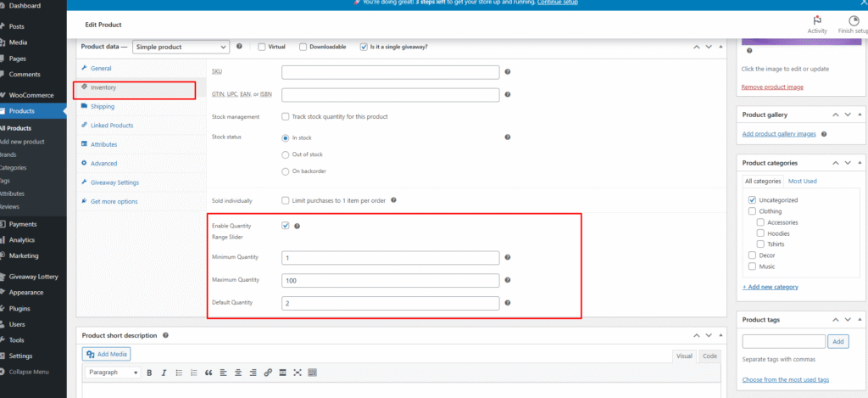Click help icon next to SKU field
The height and width of the screenshot is (398, 868).
tap(507, 72)
